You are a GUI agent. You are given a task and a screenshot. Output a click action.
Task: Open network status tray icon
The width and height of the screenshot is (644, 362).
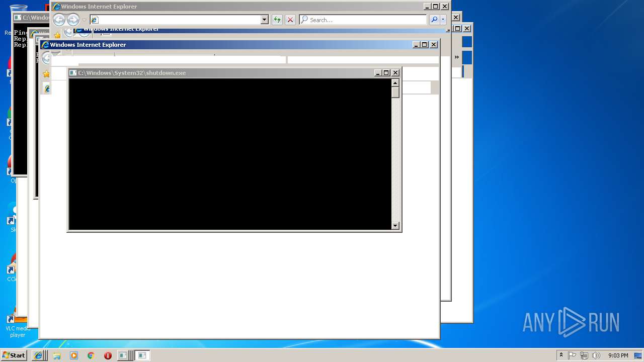584,355
